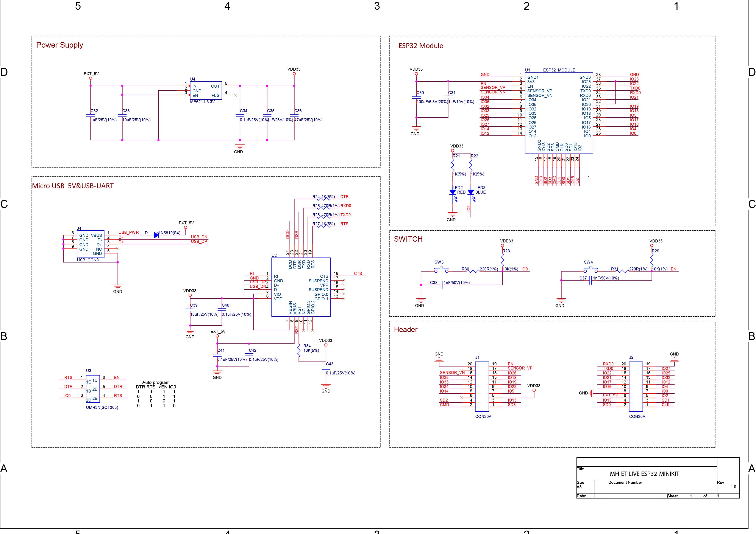Select the U4 ME6211-3.3V regulator block

pyautogui.click(x=206, y=90)
